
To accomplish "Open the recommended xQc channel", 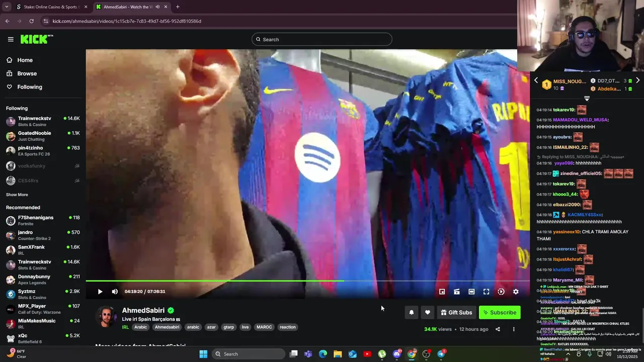I will point(43,338).
